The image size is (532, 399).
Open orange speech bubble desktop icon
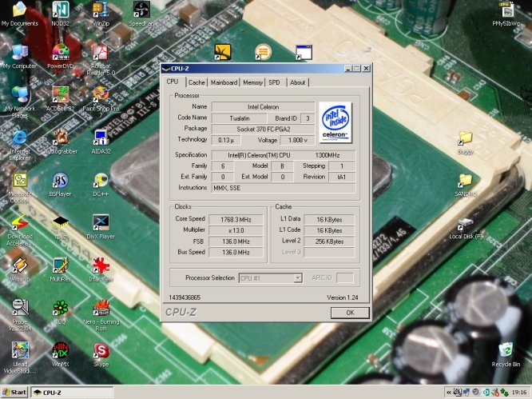tap(263, 52)
